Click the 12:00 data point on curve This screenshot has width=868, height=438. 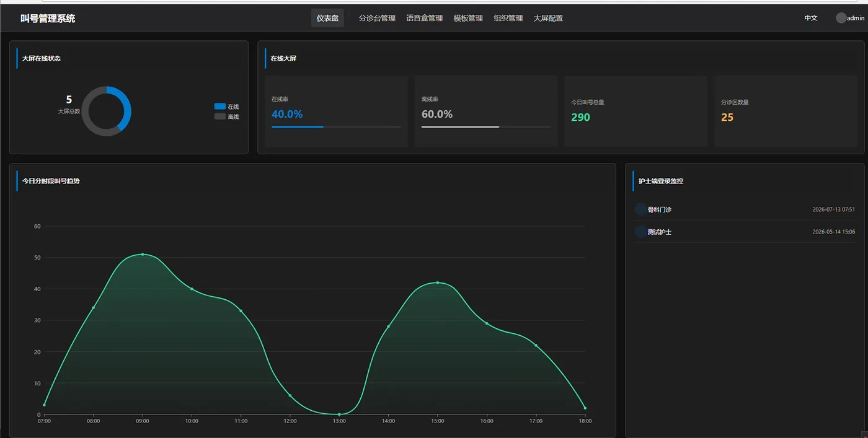point(290,395)
